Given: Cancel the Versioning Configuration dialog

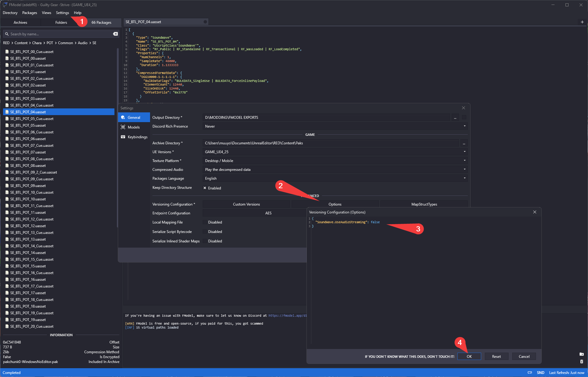Looking at the screenshot, I should click(524, 356).
